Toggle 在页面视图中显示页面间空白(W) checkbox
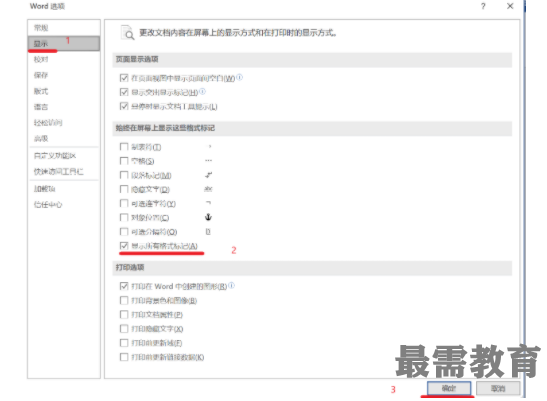This screenshot has width=547, height=401. pyautogui.click(x=124, y=78)
